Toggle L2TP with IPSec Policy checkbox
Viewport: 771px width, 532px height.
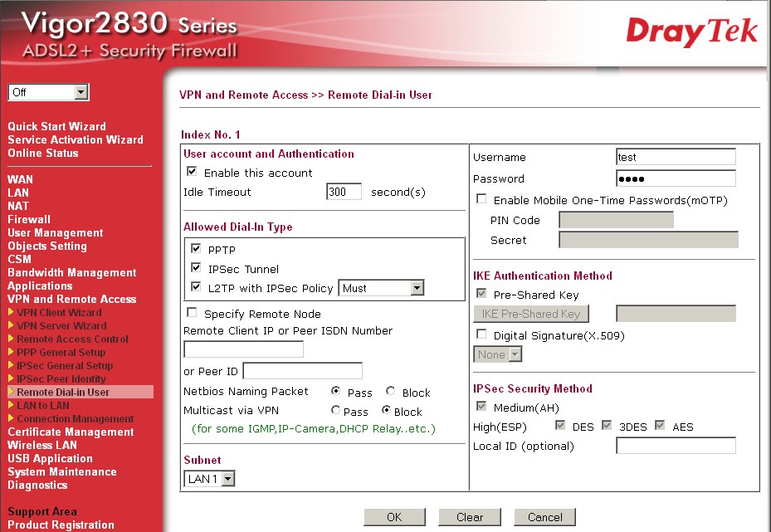click(x=196, y=286)
